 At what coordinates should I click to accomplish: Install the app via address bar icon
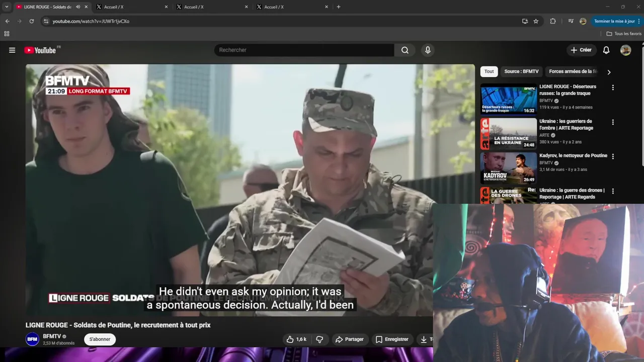(525, 21)
